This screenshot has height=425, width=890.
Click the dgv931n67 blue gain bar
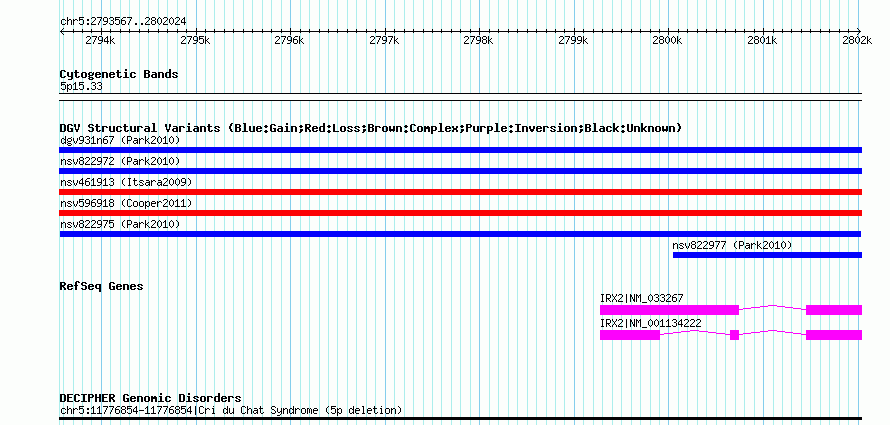coord(460,150)
